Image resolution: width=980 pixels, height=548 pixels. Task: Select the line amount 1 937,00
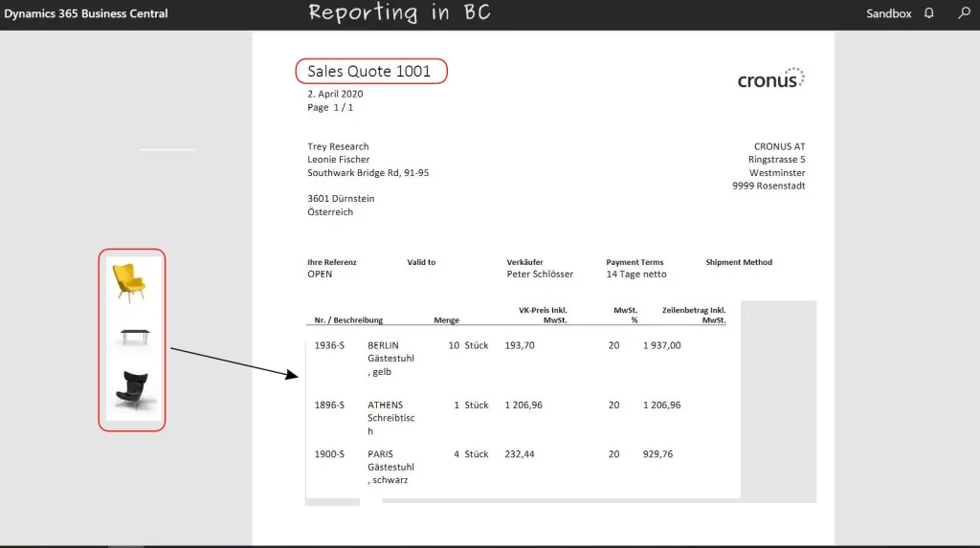(x=661, y=345)
